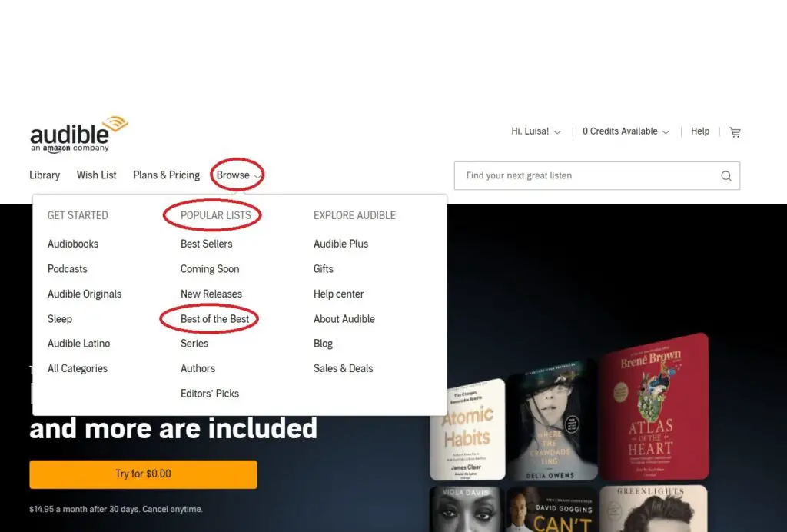The height and width of the screenshot is (532, 787).
Task: Open Podcasts in Browse menu
Action: [68, 269]
